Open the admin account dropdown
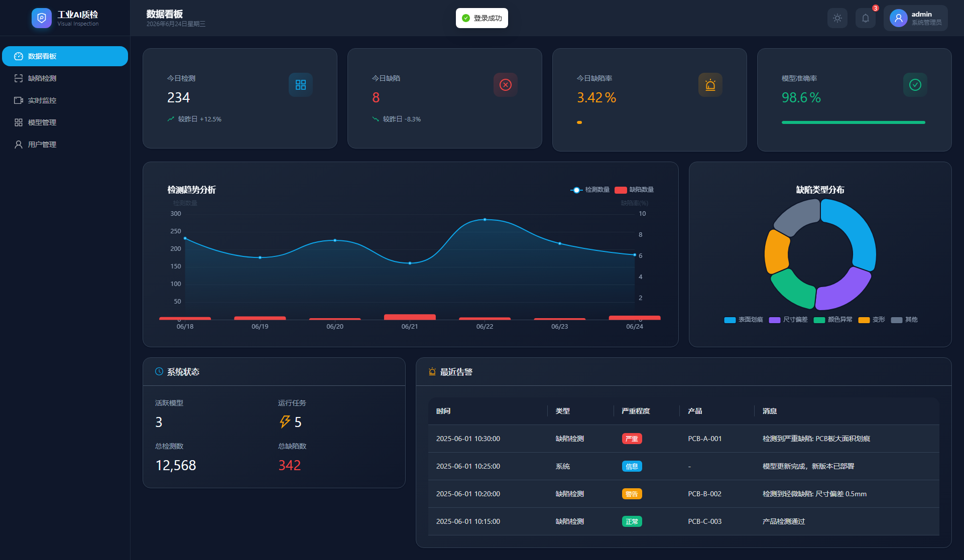Image resolution: width=964 pixels, height=560 pixels. (x=915, y=18)
